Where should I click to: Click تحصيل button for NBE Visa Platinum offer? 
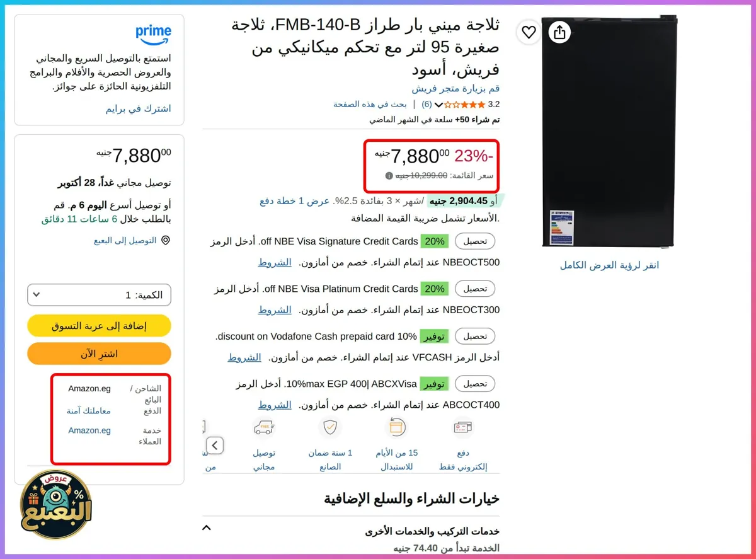475,289
